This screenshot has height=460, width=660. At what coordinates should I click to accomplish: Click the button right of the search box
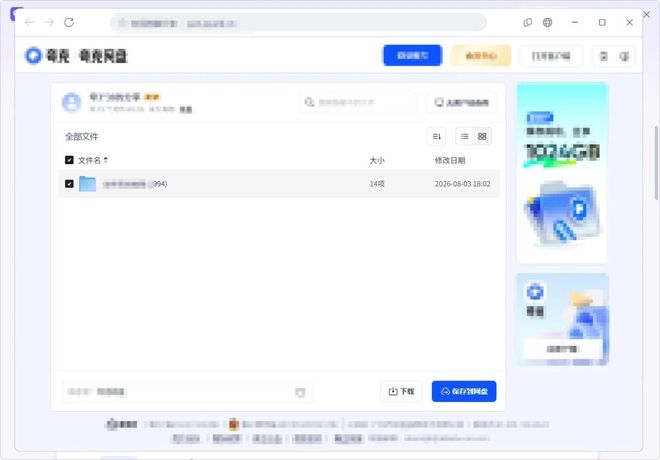coord(461,102)
